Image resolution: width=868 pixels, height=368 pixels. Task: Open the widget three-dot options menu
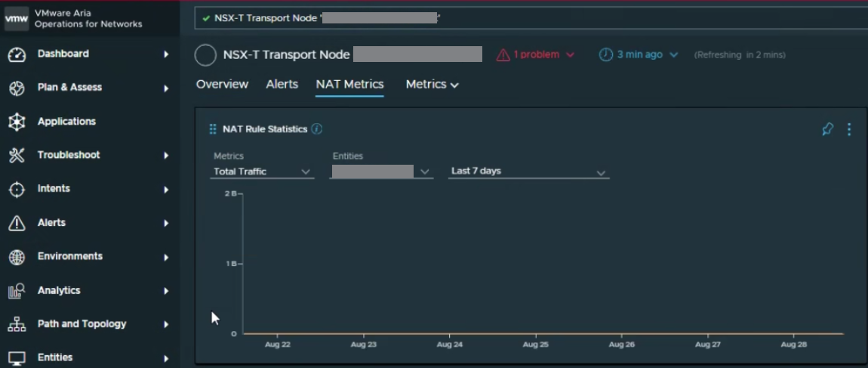849,129
